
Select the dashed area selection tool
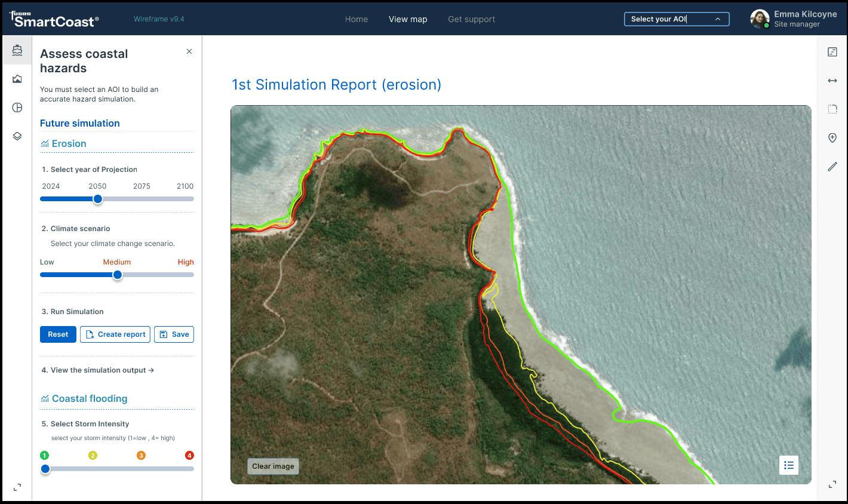click(832, 109)
